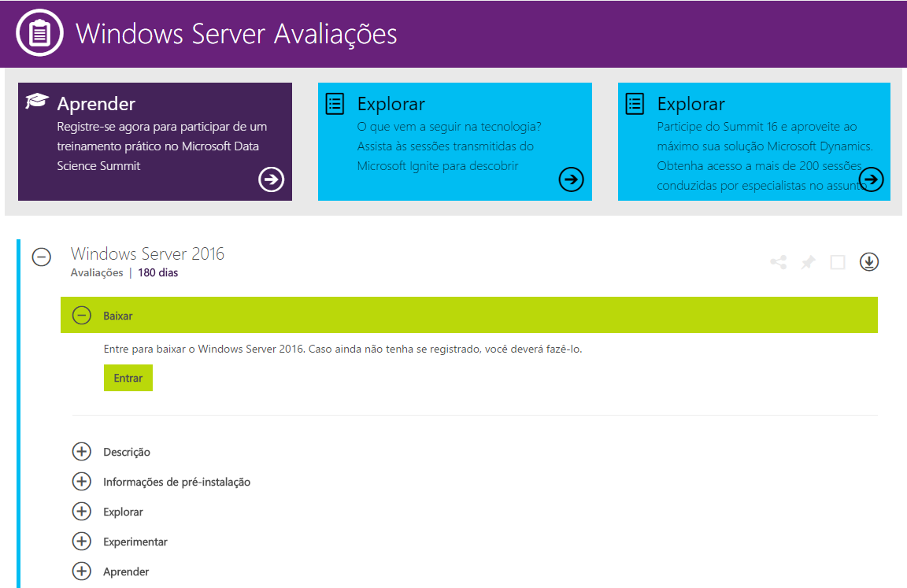Expand the Experimentar section
Screen dimensions: 907x588
tap(82, 542)
